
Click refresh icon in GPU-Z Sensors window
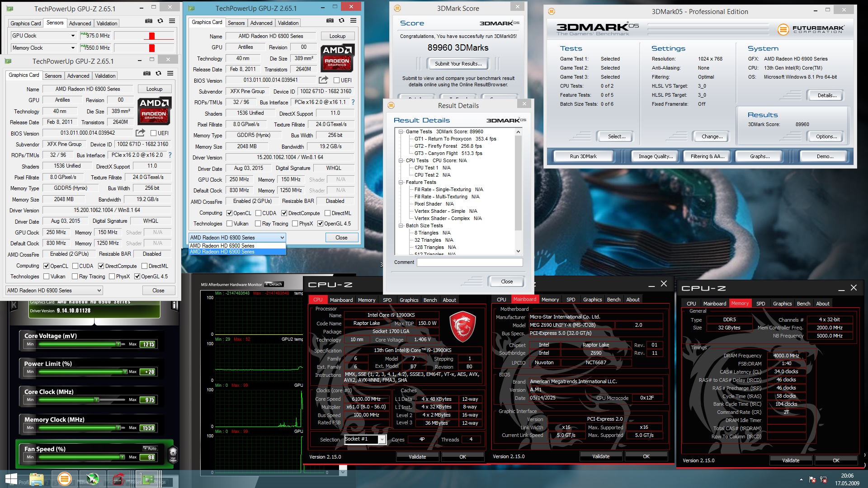160,21
